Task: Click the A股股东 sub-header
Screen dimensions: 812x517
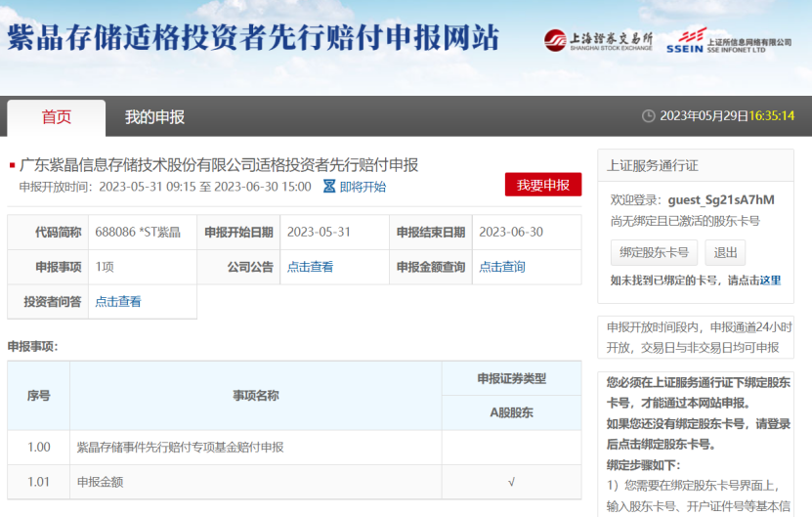Action: tap(512, 412)
